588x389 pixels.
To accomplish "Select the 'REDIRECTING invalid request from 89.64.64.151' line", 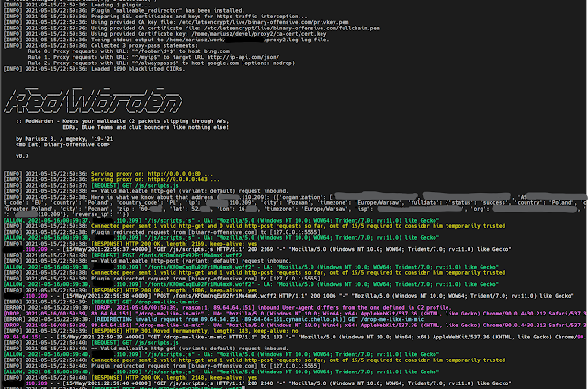I will [213, 319].
